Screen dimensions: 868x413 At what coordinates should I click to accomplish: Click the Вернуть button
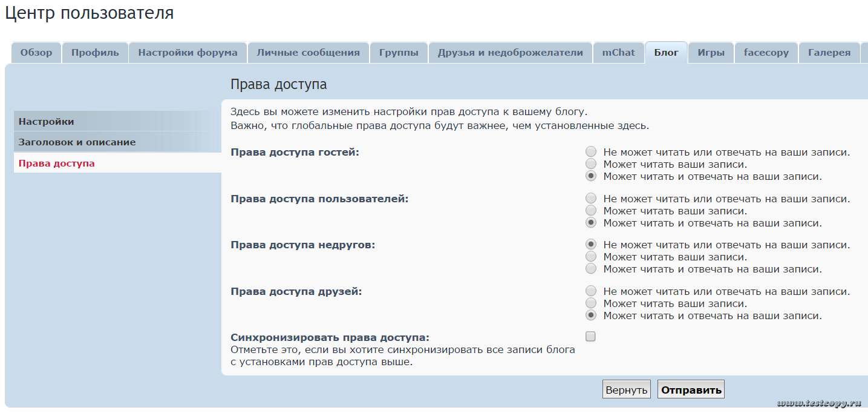pos(626,390)
